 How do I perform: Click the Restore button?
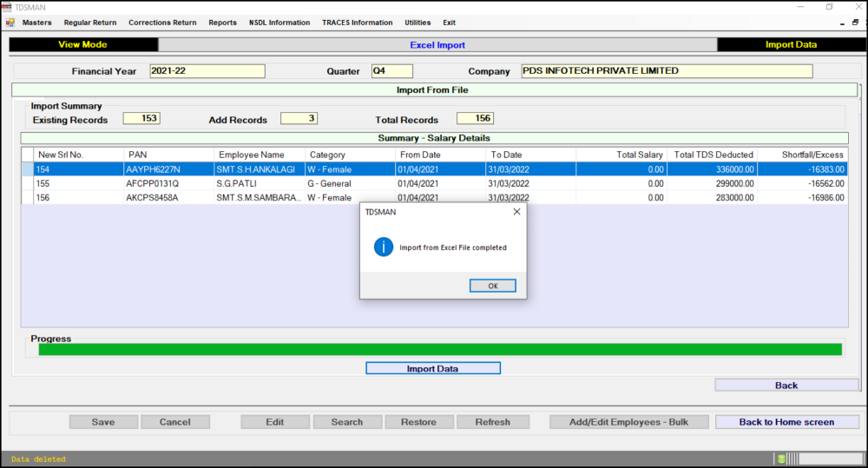pos(419,422)
